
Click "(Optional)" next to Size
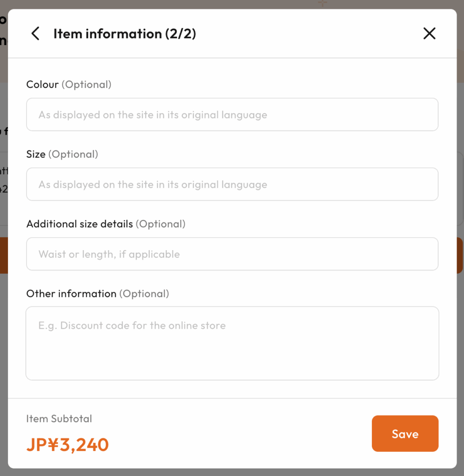click(x=73, y=154)
